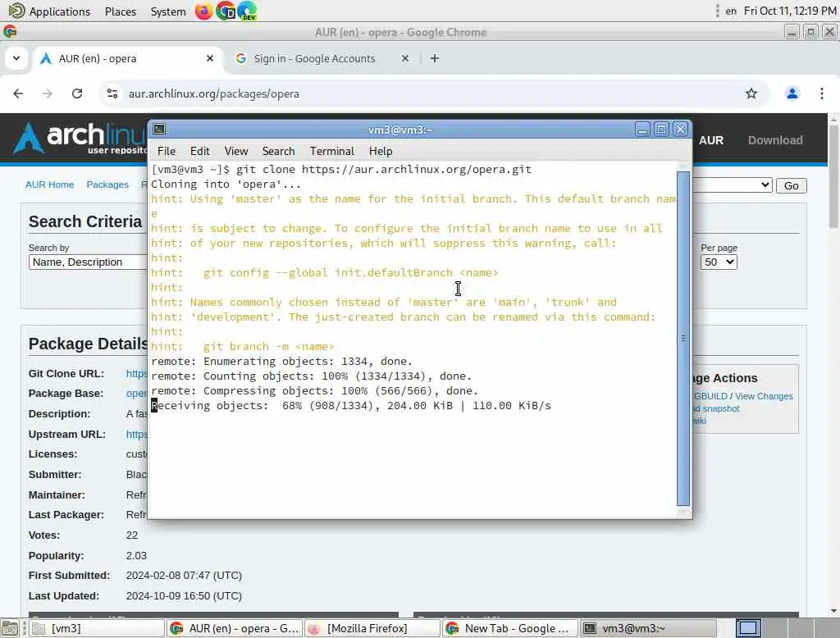The width and height of the screenshot is (840, 638).
Task: Open the terminal's Terminal menu
Action: 331,151
